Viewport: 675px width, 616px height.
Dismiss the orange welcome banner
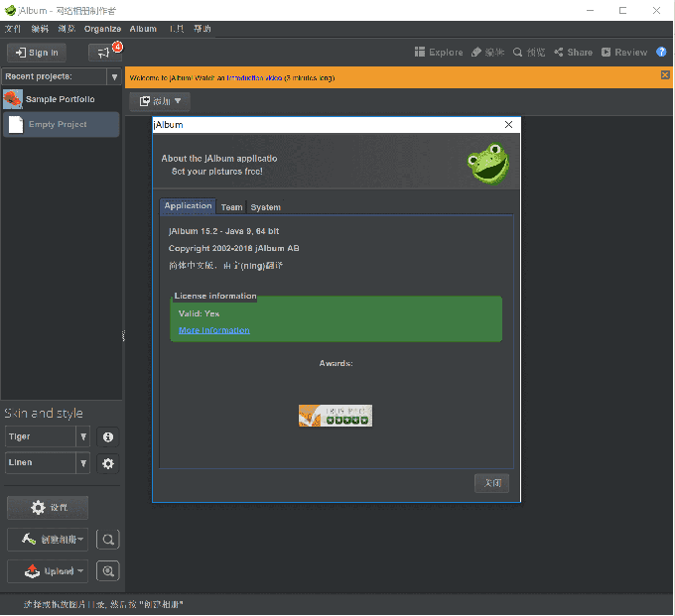[x=665, y=75]
